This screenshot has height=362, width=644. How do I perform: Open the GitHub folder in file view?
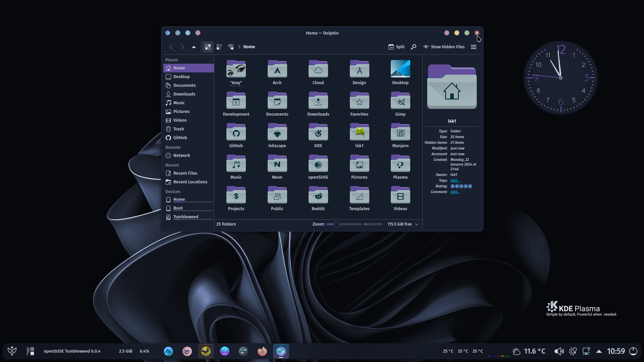(236, 135)
